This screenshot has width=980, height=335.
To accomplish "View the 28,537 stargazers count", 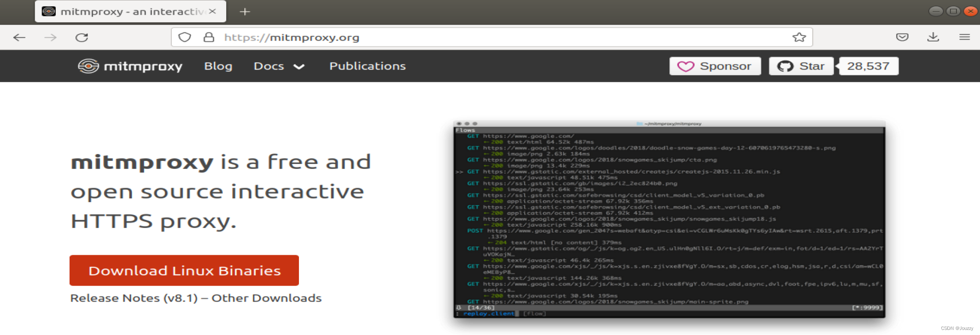I will click(868, 66).
